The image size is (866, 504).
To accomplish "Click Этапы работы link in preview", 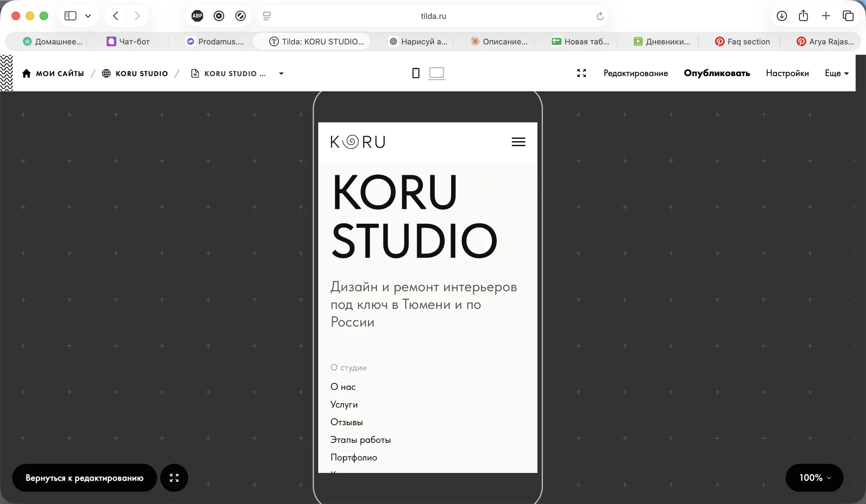I will tap(360, 440).
